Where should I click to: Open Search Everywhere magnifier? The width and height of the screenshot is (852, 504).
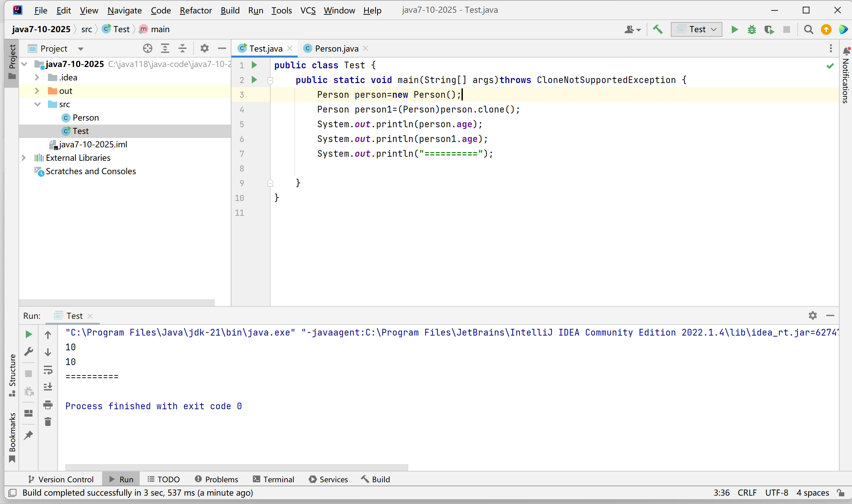808,29
